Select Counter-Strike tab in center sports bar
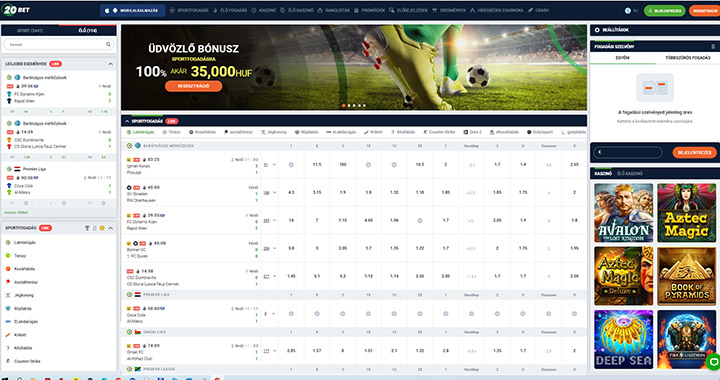The image size is (720, 380). (439, 132)
